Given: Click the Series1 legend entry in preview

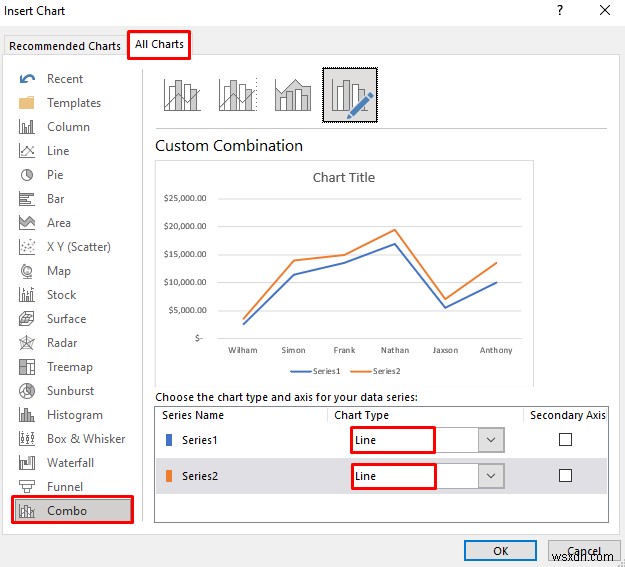Looking at the screenshot, I should tap(315, 371).
